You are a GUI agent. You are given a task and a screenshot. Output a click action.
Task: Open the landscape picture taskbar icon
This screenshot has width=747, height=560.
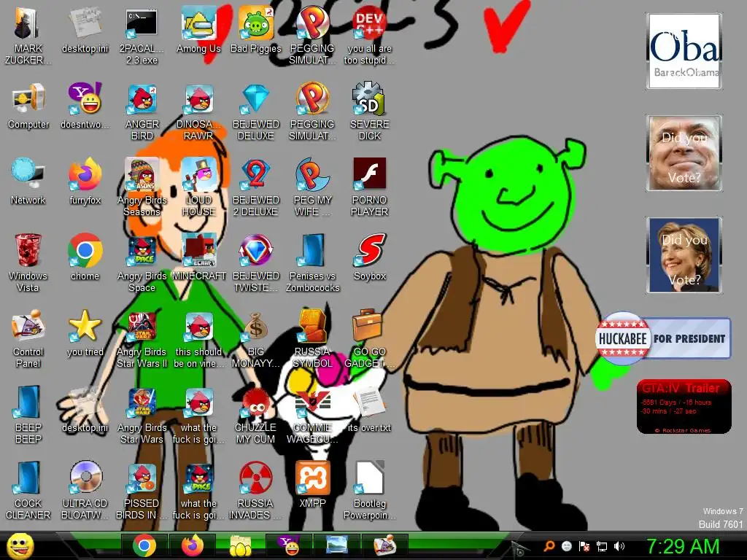click(x=337, y=545)
